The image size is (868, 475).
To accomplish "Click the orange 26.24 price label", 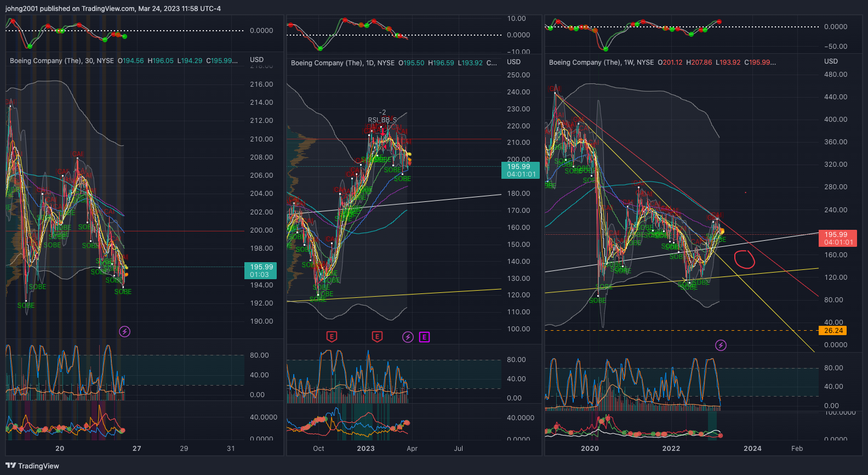I will 833,331.
